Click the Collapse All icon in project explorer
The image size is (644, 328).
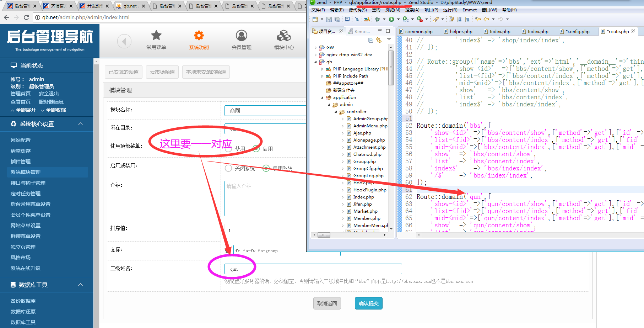click(x=370, y=40)
